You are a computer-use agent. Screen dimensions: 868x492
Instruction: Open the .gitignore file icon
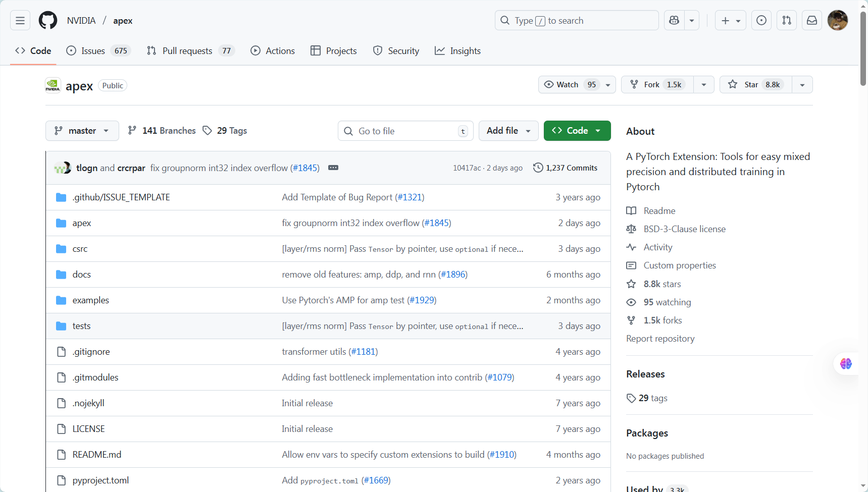pos(61,352)
